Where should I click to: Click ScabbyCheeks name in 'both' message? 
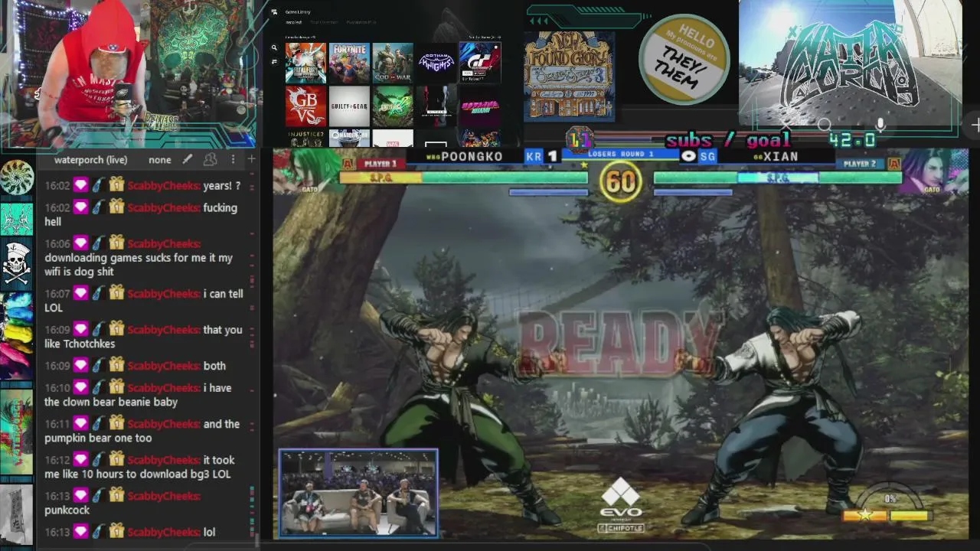[x=164, y=366]
